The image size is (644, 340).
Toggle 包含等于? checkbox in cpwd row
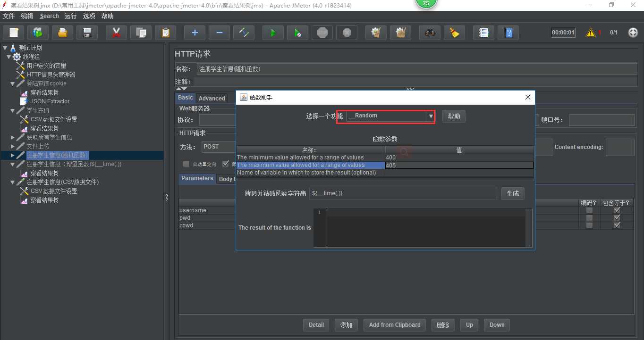pos(617,225)
